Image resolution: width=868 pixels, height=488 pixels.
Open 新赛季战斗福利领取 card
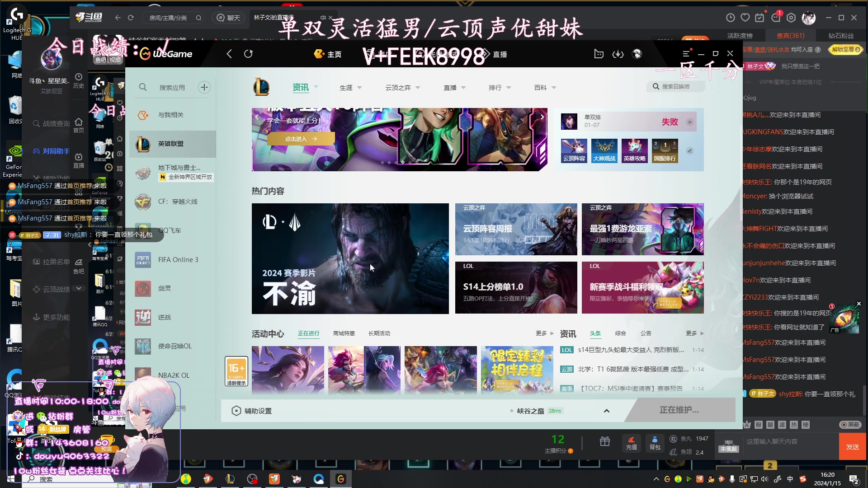642,287
